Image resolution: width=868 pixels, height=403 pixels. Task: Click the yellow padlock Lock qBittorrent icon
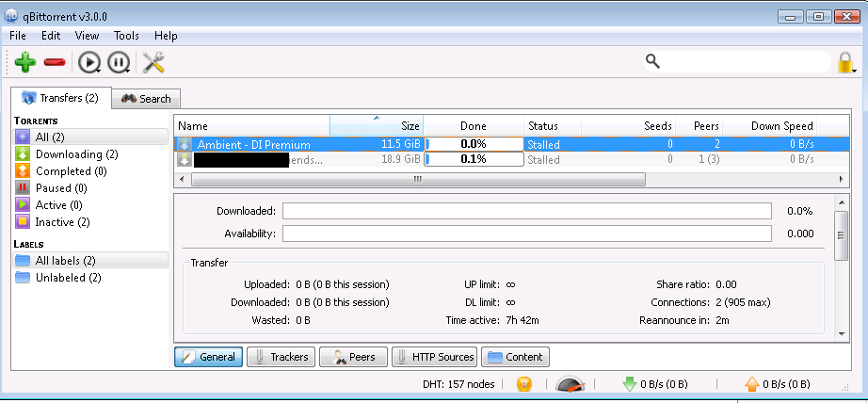[845, 62]
